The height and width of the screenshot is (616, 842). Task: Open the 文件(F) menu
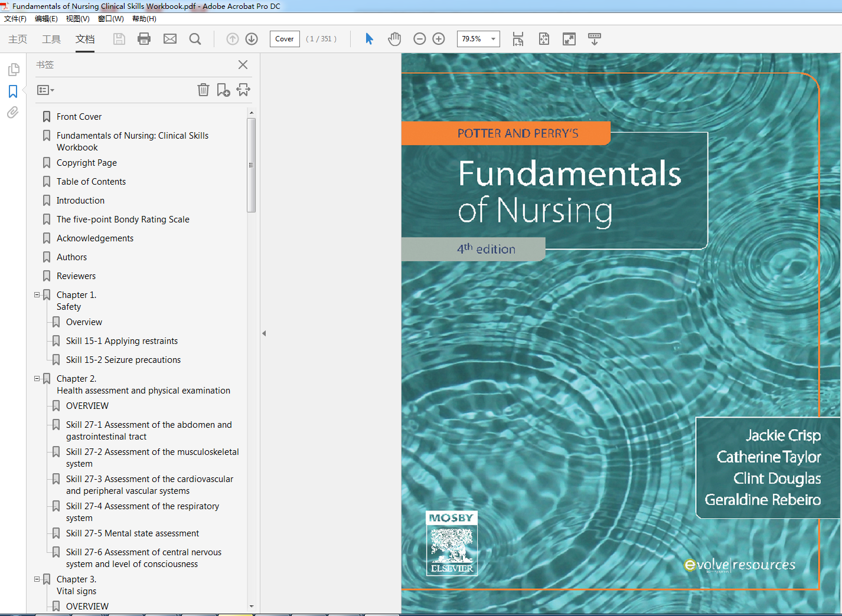coord(15,19)
